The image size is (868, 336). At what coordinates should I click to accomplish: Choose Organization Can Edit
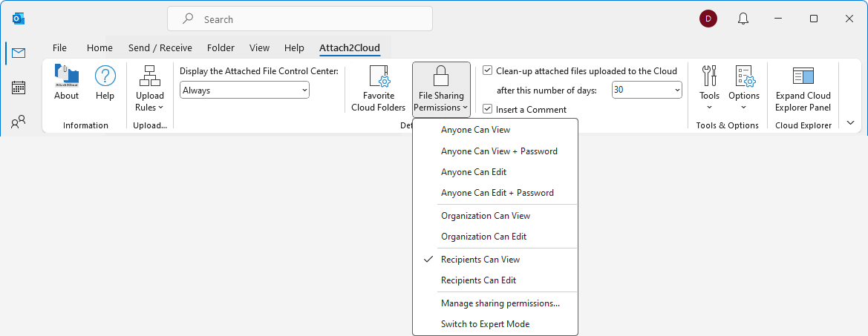click(495, 237)
